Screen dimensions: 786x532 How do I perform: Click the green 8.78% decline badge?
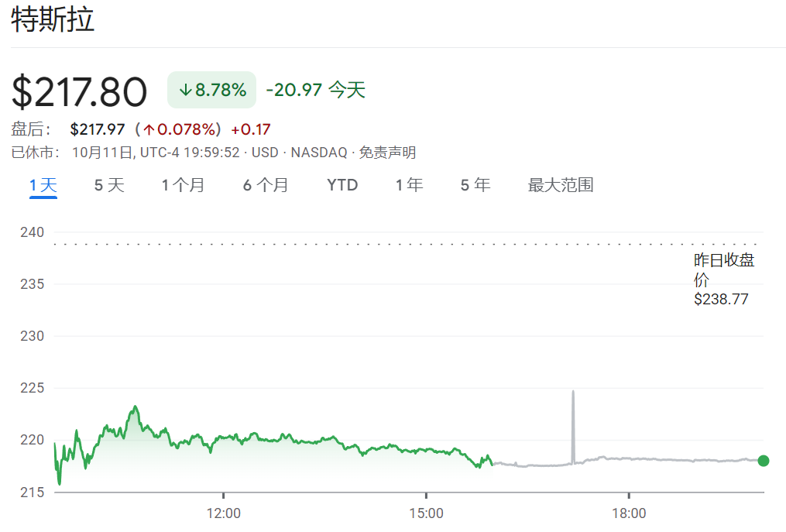click(x=211, y=90)
